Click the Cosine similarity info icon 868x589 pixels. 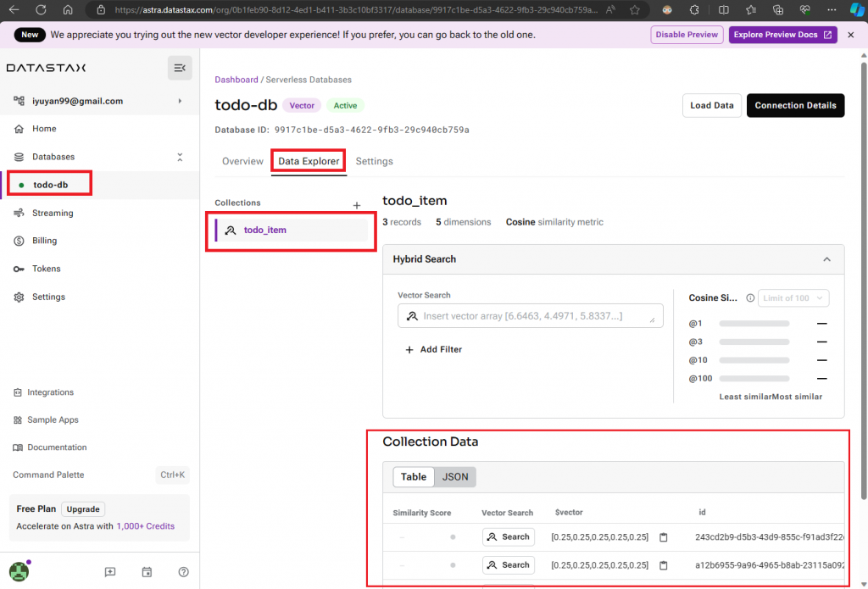(x=750, y=297)
